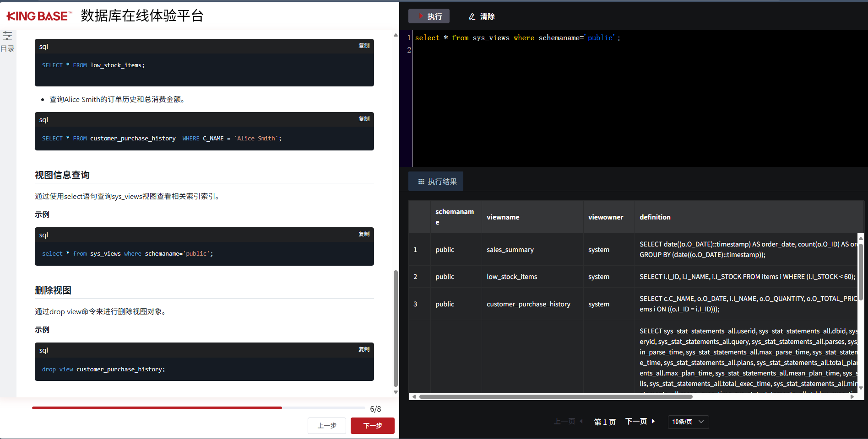Image resolution: width=868 pixels, height=439 pixels.
Task: Click system owner cell for sales_summary row
Action: (x=609, y=250)
